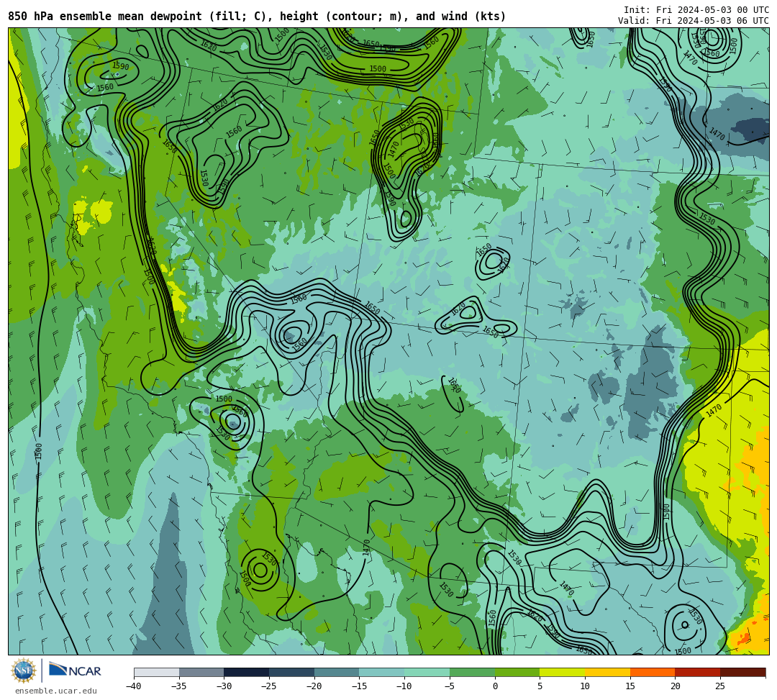The image size is (777, 700).
Task: Click the 0 colorbar tick label
Action: [495, 686]
